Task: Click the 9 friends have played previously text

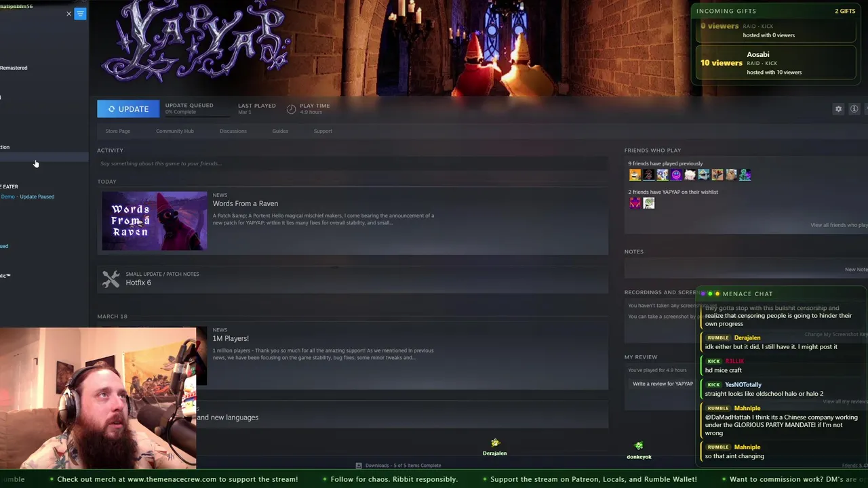Action: [x=665, y=163]
